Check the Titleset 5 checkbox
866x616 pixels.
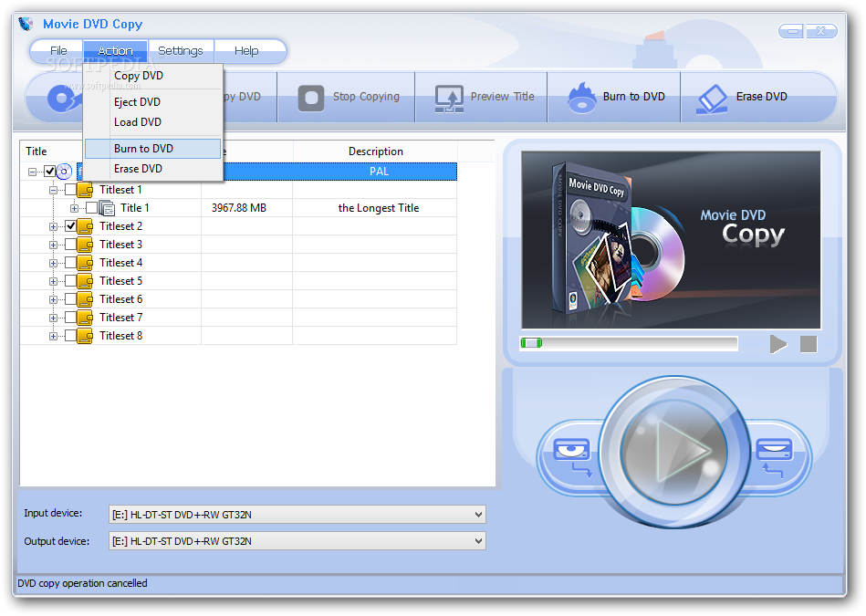point(70,281)
